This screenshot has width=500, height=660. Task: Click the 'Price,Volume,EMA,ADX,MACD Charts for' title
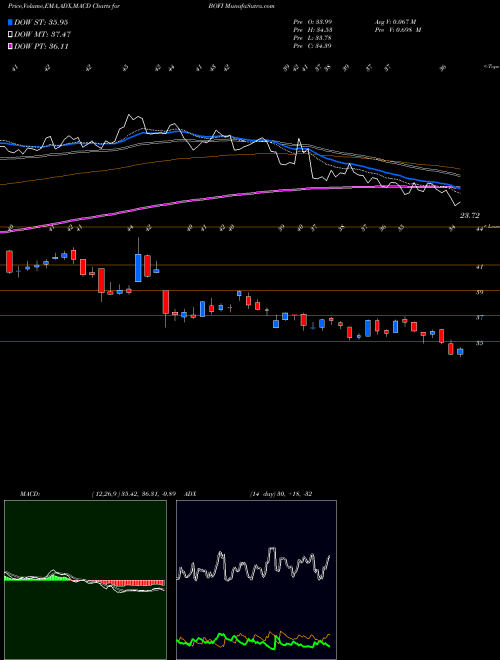63,6
